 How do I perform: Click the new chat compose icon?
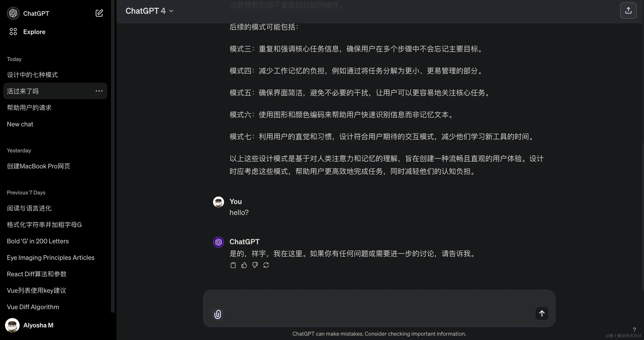pos(99,13)
